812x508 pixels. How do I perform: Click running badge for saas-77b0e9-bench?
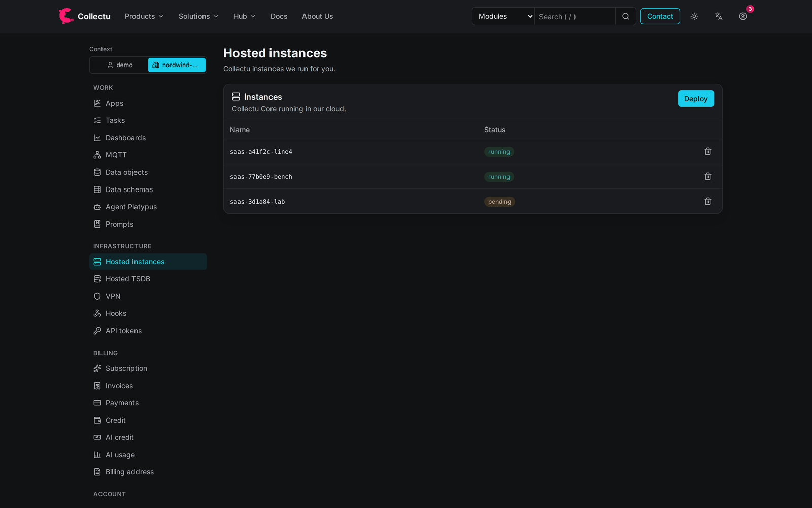499,177
